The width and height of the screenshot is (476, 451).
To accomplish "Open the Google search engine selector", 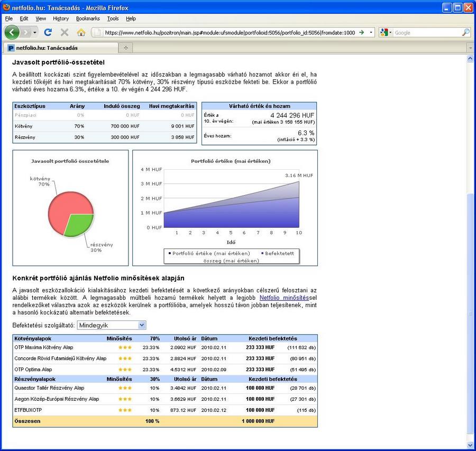I will (386, 32).
